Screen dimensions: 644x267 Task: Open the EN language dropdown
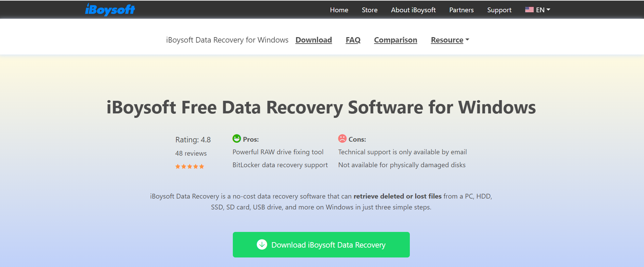(541, 10)
